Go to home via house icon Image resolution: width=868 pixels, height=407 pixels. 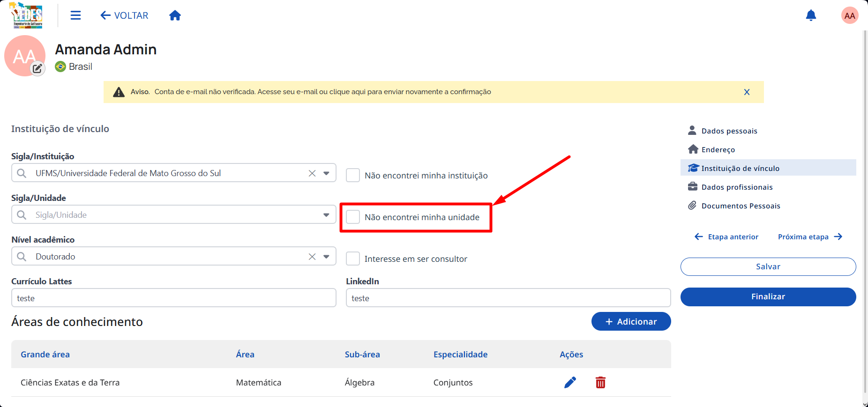click(x=175, y=15)
